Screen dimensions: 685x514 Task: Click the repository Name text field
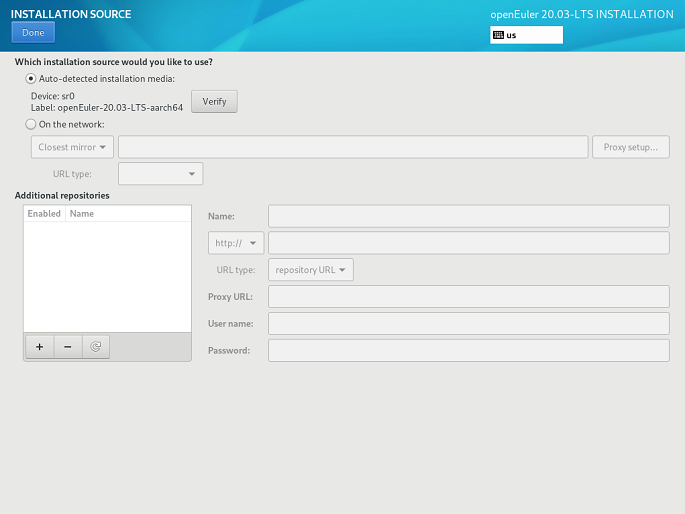[468, 216]
